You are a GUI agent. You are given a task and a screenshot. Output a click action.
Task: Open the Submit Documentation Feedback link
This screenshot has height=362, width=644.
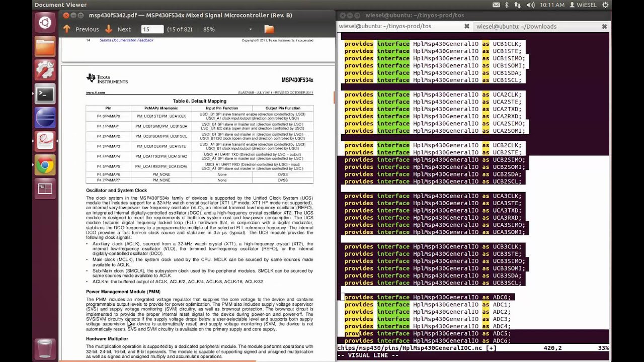[126, 40]
